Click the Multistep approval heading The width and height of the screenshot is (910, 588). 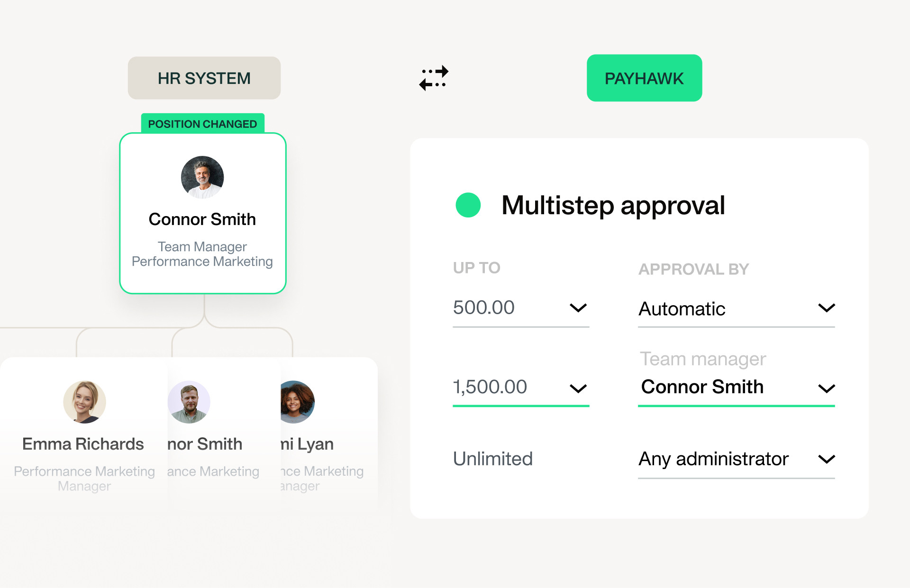613,205
